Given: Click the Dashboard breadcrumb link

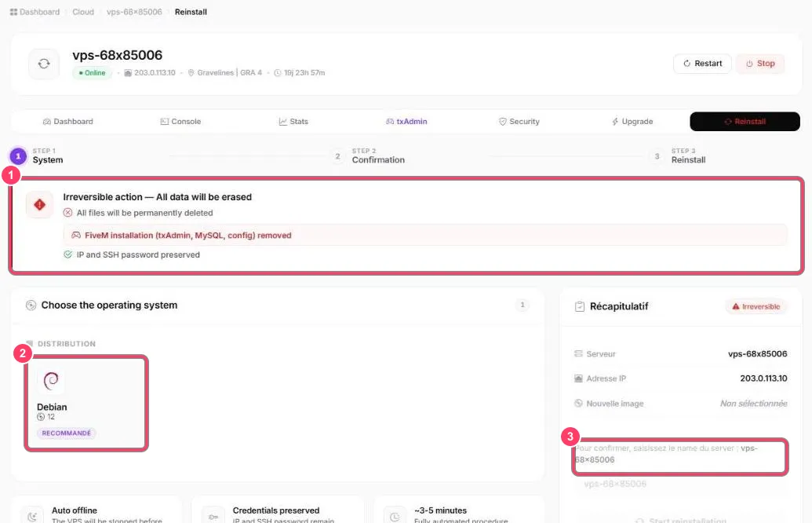Looking at the screenshot, I should 35,12.
